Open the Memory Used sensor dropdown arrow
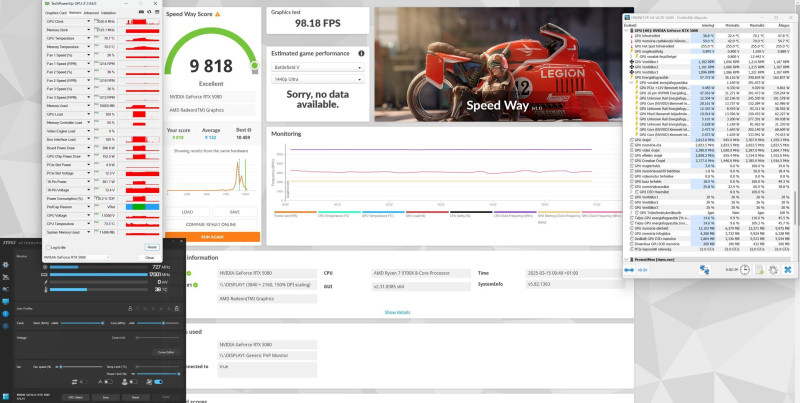 pyautogui.click(x=89, y=106)
